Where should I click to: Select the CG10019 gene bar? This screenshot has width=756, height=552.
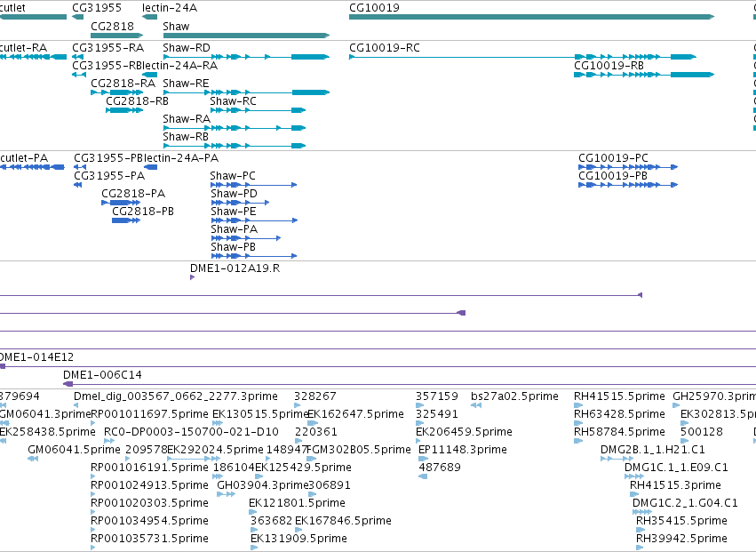[531, 17]
